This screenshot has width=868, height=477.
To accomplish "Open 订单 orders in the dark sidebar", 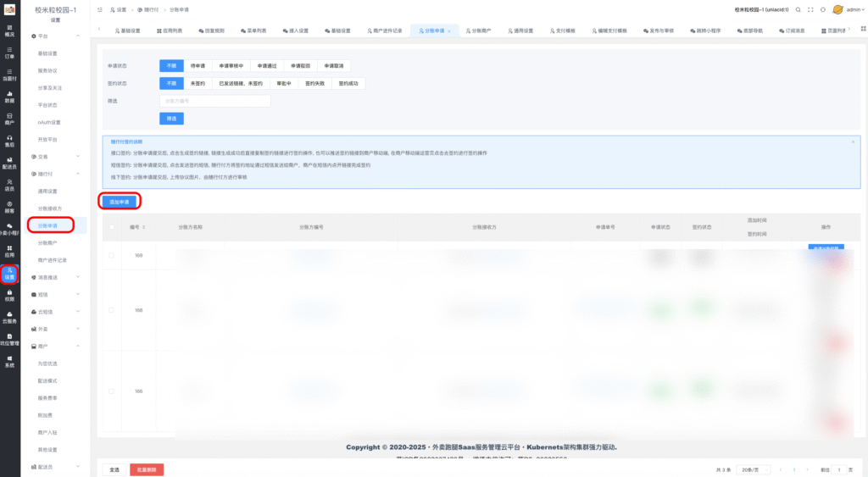I will tap(9, 53).
